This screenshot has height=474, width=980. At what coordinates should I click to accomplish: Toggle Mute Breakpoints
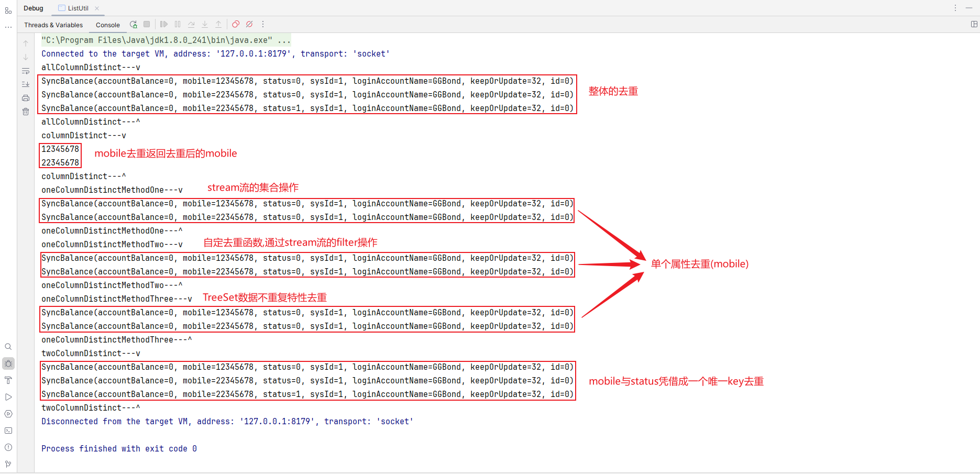pos(249,24)
